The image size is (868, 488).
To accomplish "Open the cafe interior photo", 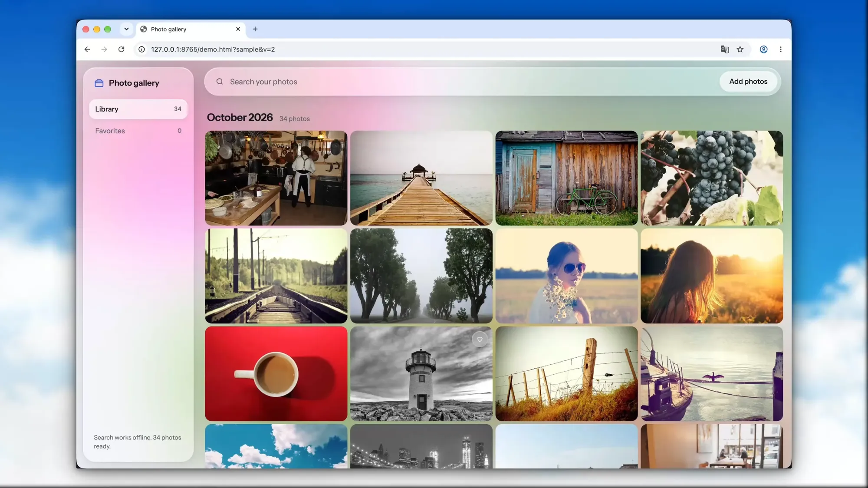I will [712, 446].
